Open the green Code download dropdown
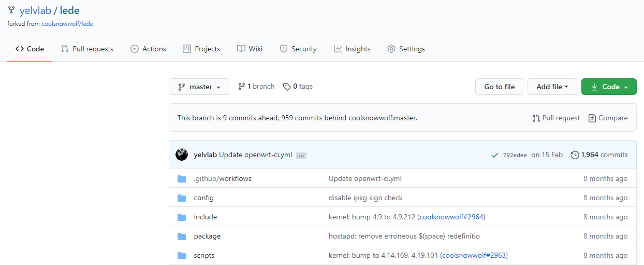644x265 pixels. point(609,87)
